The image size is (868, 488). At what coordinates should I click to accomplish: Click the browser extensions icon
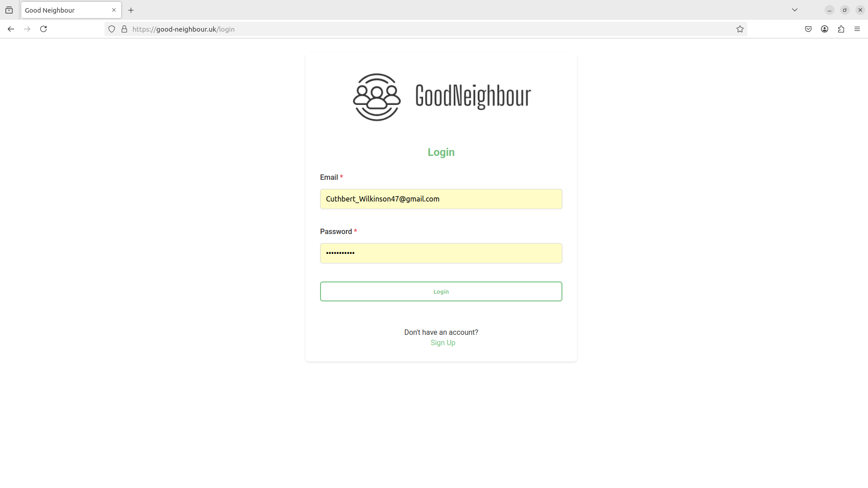click(841, 28)
